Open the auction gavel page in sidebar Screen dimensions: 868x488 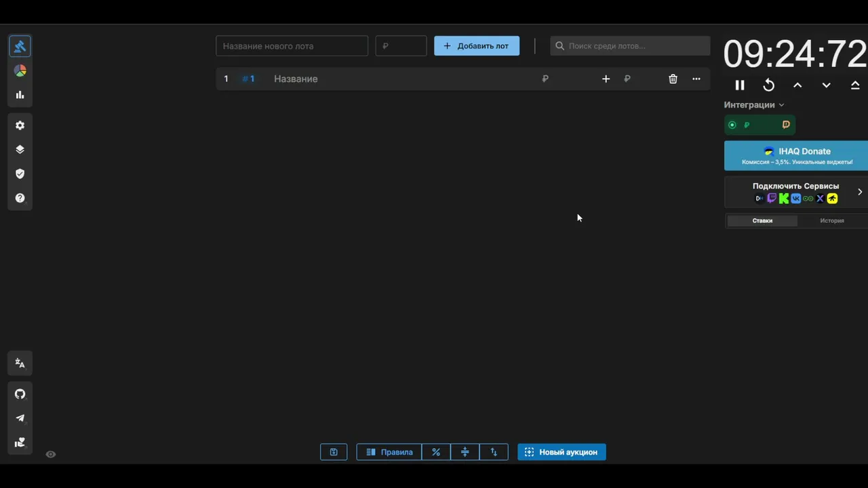tap(20, 46)
